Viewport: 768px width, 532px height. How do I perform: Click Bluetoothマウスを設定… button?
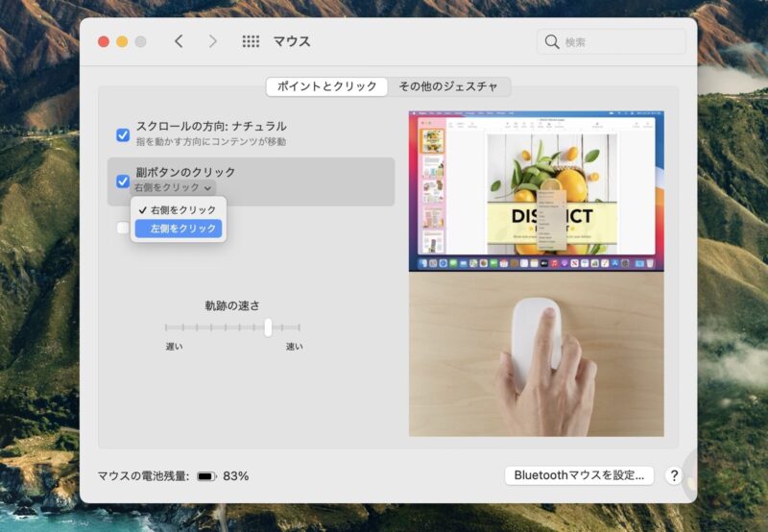pyautogui.click(x=579, y=475)
